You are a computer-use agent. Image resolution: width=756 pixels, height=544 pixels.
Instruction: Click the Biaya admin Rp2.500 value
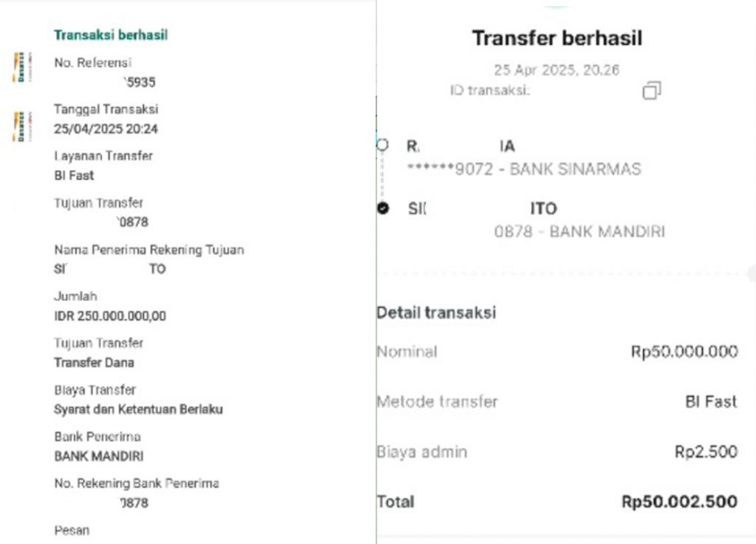706,452
